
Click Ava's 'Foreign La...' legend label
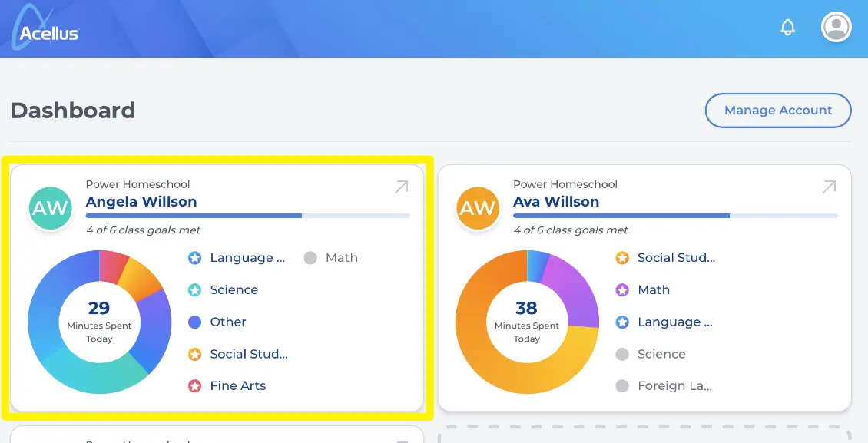(674, 386)
